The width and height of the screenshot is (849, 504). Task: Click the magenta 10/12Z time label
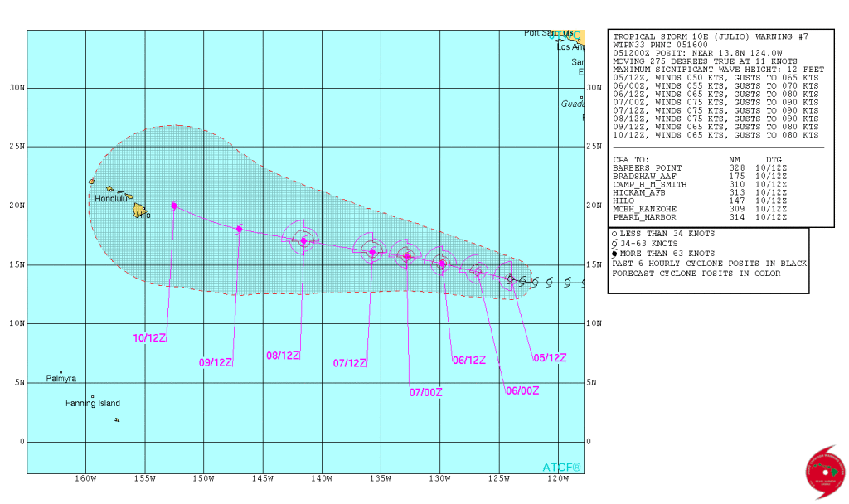[150, 337]
